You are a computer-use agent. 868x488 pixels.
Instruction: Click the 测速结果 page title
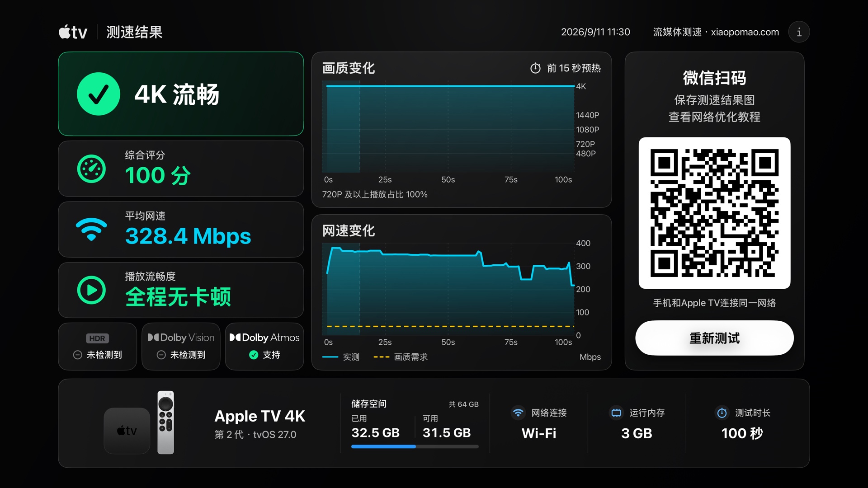(134, 32)
